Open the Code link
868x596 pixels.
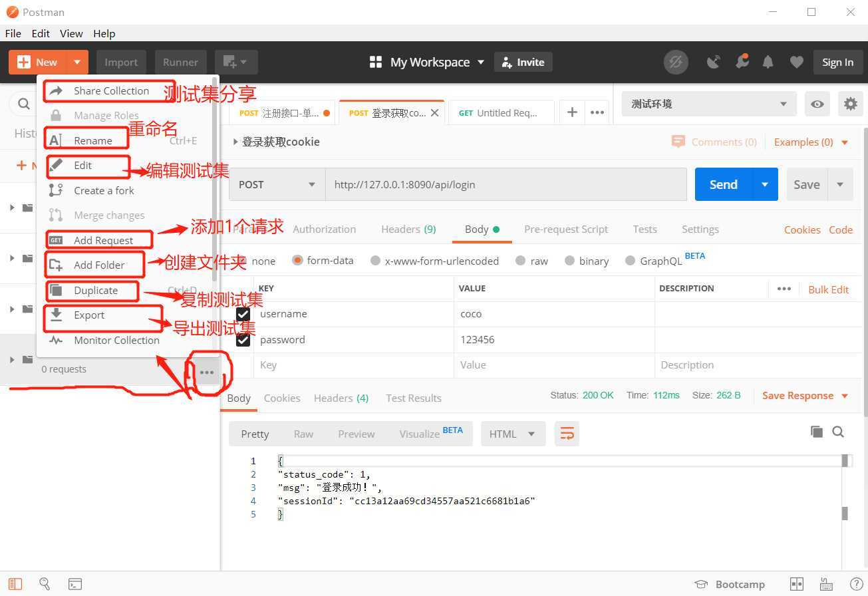click(x=841, y=229)
